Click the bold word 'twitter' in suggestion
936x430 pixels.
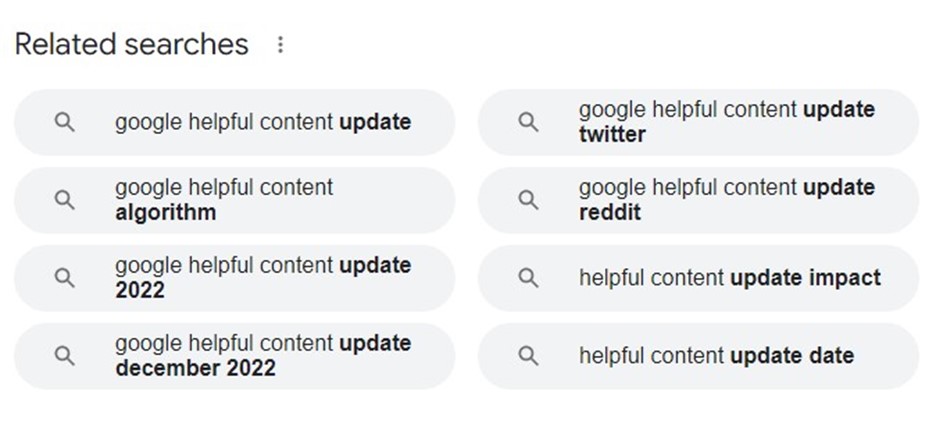[x=612, y=134]
